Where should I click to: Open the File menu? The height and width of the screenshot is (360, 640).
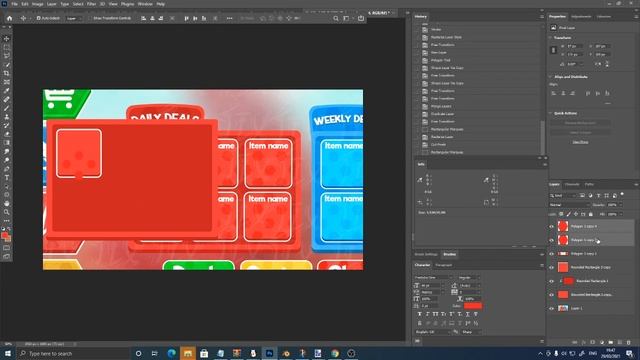(x=14, y=4)
